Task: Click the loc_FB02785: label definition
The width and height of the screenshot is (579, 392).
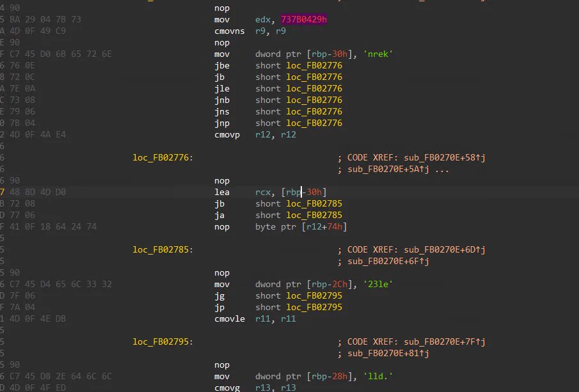Action: (163, 250)
